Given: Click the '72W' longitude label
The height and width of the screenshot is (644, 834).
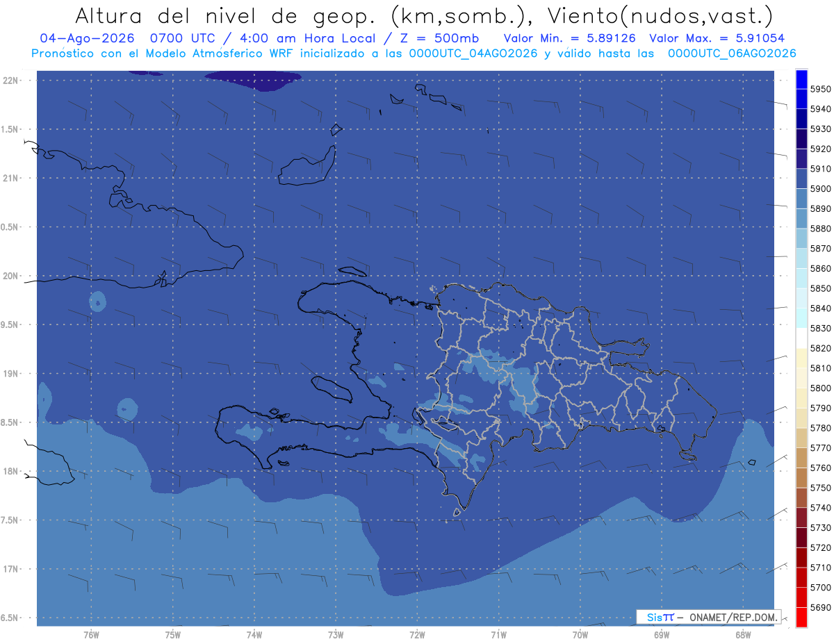Looking at the screenshot, I should click(418, 634).
